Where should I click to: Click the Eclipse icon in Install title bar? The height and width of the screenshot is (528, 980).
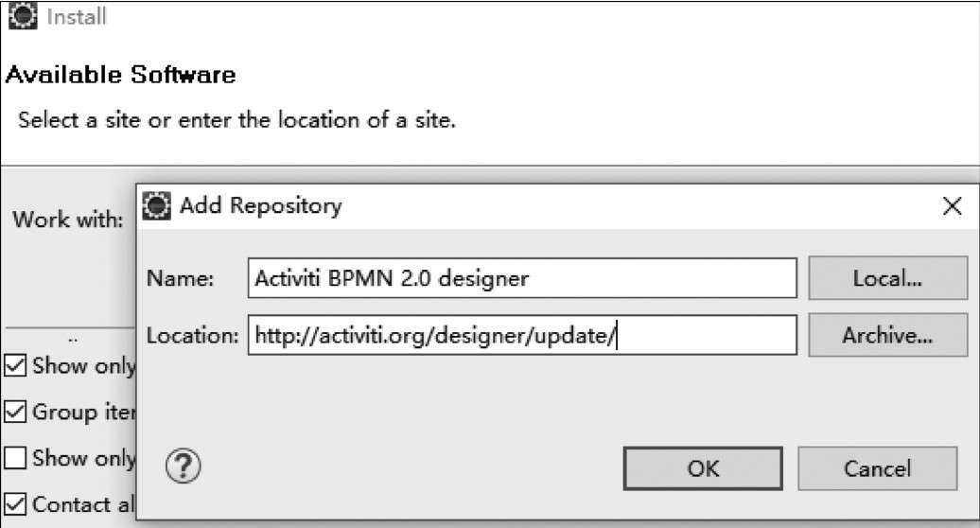[23, 16]
